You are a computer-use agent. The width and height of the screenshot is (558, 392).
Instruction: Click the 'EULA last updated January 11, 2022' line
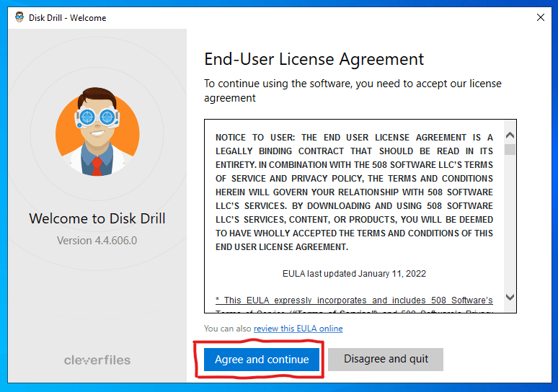point(354,274)
